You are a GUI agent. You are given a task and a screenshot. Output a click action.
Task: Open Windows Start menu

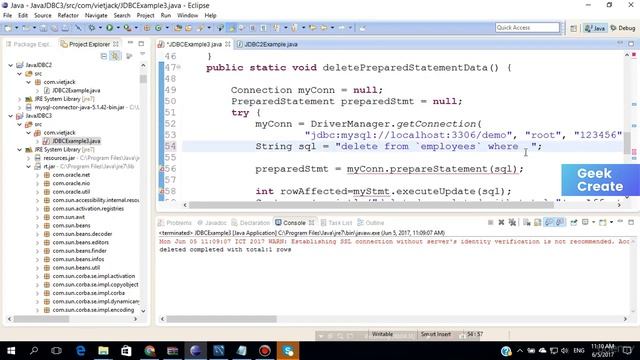coord(11,351)
